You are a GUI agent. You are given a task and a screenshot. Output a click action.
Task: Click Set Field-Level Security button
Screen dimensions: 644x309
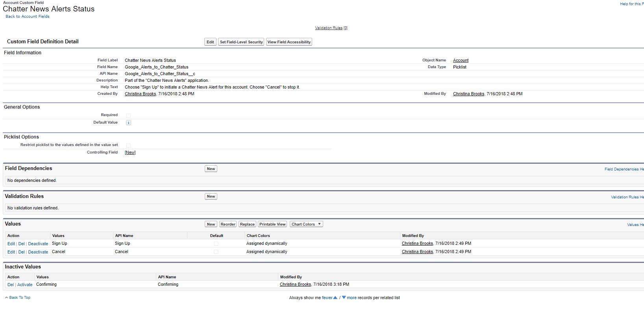tap(241, 42)
